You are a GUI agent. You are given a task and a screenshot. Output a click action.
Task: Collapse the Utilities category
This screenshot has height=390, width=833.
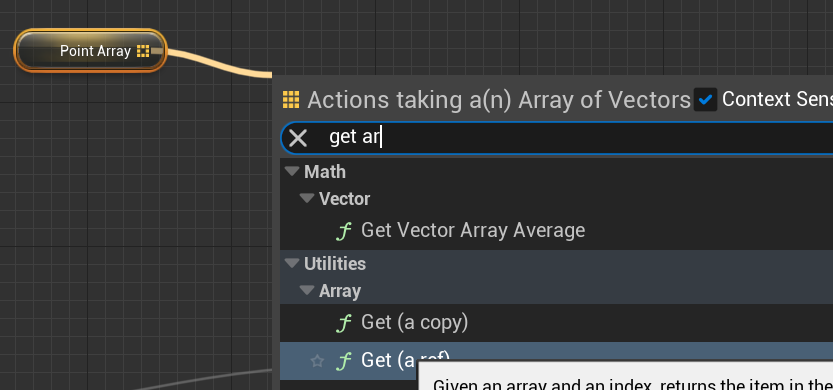click(x=292, y=263)
